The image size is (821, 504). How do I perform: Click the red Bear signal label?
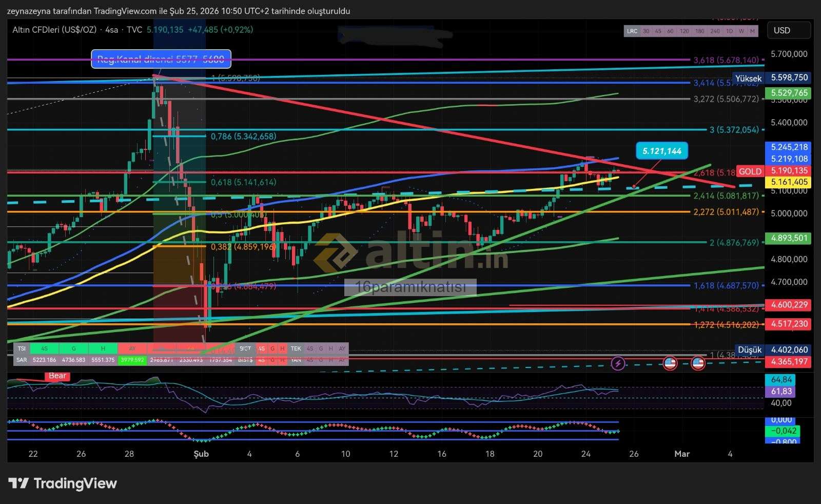(57, 376)
